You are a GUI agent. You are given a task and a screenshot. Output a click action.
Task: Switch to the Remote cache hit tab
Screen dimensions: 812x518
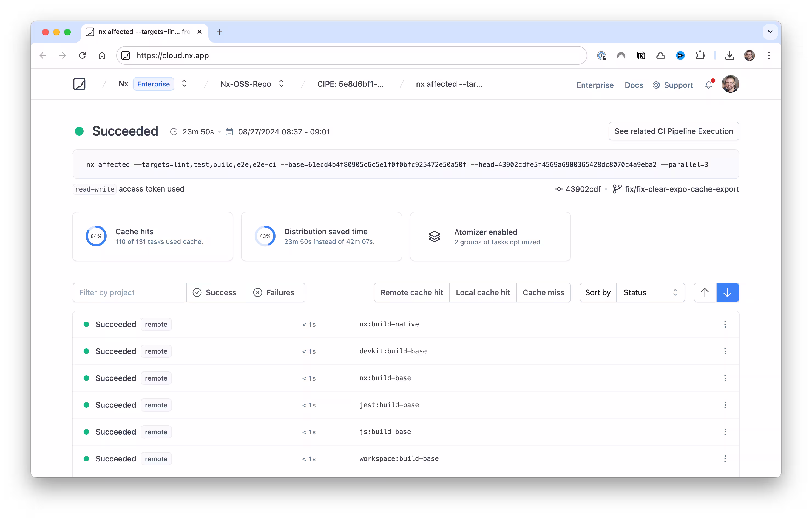pos(411,292)
